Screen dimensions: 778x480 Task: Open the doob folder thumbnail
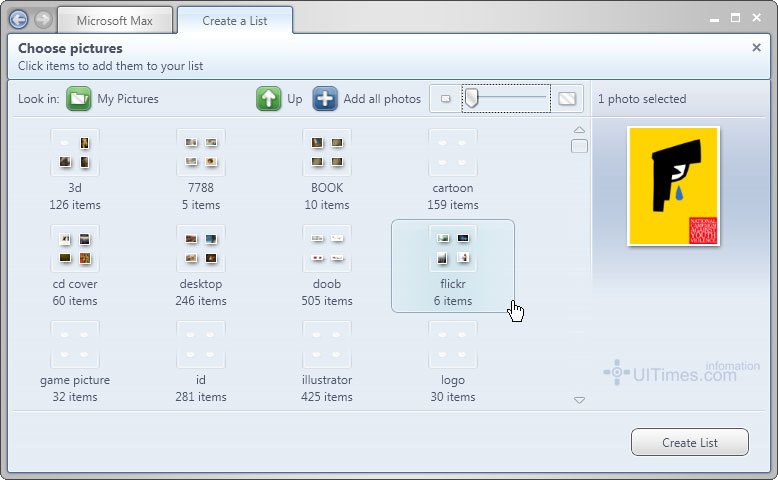pyautogui.click(x=327, y=248)
